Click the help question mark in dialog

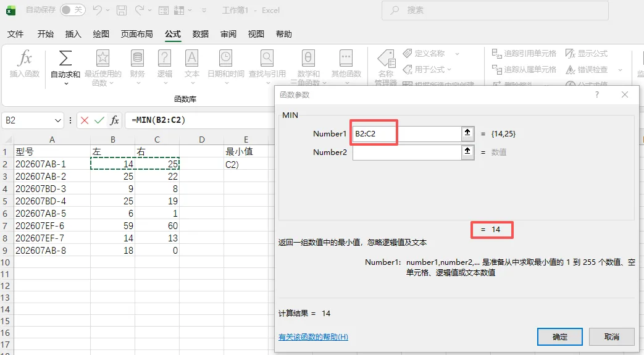(x=597, y=95)
